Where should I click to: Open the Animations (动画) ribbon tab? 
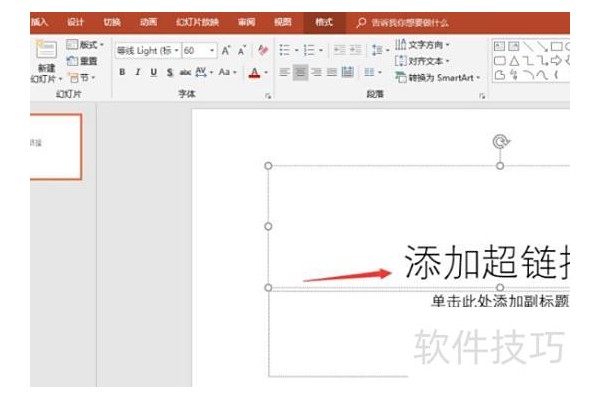coord(148,22)
